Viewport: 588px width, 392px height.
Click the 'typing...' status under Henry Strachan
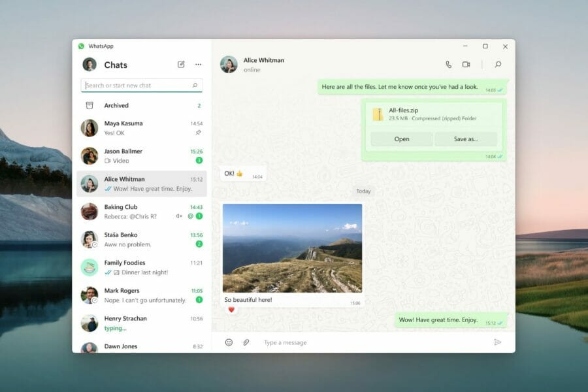pyautogui.click(x=116, y=328)
